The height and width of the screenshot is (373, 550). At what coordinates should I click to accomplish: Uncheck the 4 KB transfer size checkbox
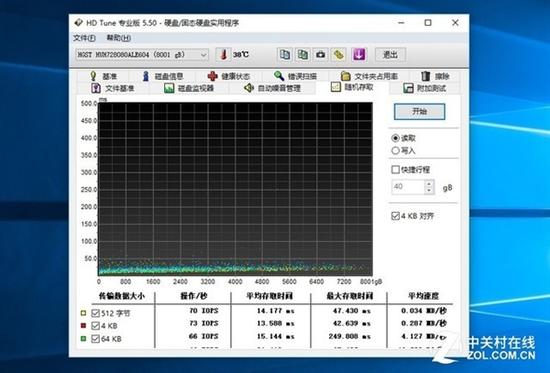click(x=95, y=326)
